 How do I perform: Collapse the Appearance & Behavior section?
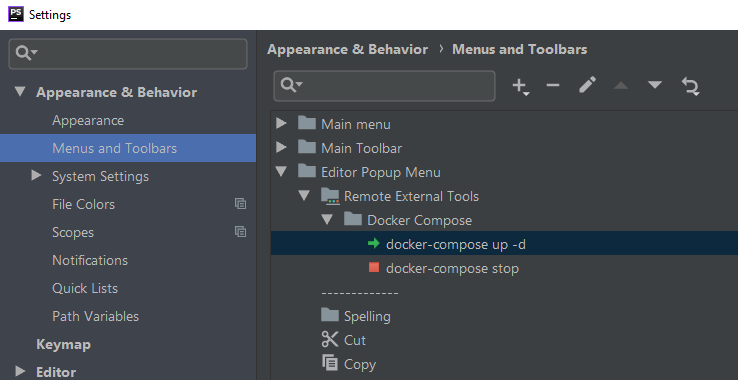20,91
